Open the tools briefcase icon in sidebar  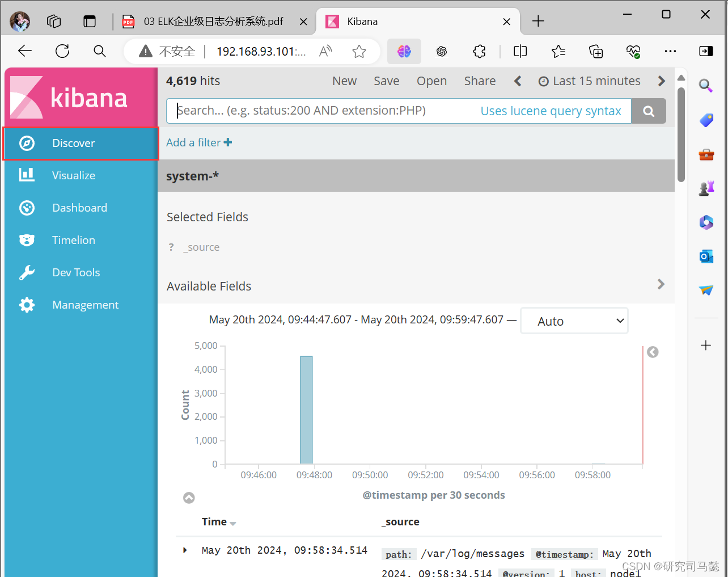[x=706, y=154]
